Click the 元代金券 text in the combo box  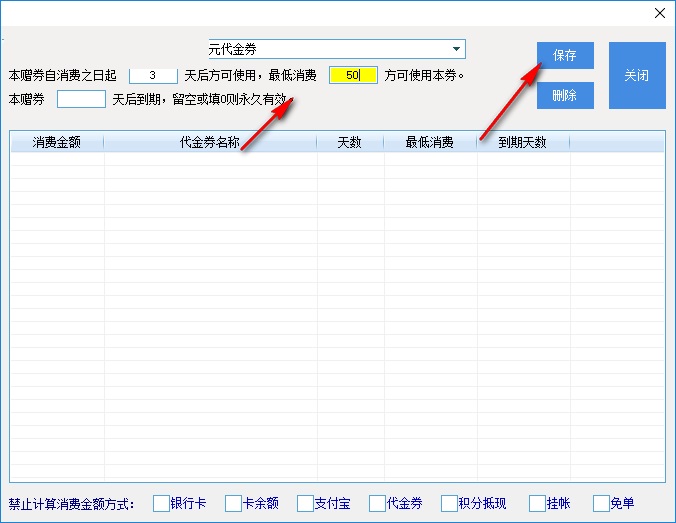pos(233,49)
